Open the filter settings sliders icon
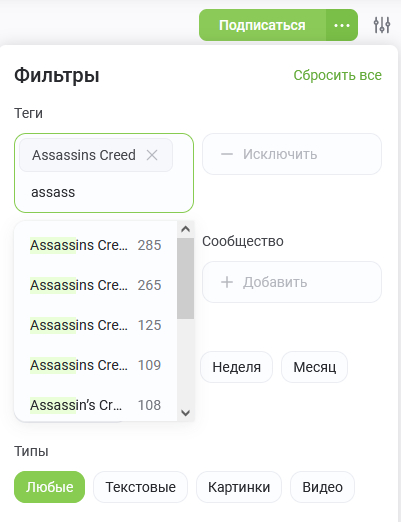401x522 pixels. coord(382,25)
